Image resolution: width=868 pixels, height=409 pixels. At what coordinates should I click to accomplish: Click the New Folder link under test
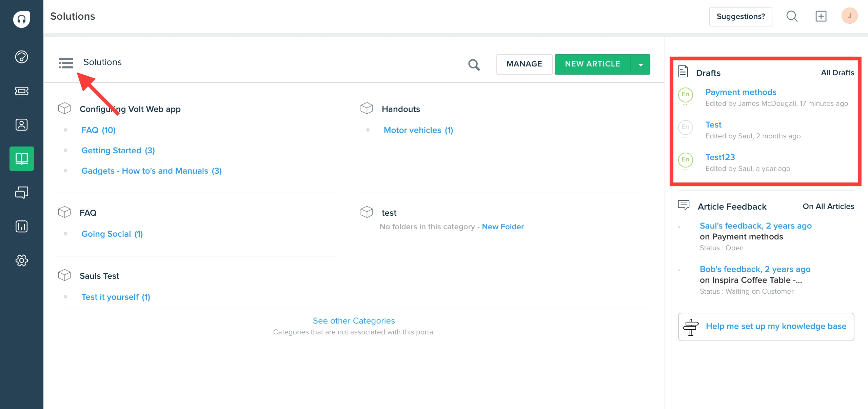pyautogui.click(x=502, y=227)
